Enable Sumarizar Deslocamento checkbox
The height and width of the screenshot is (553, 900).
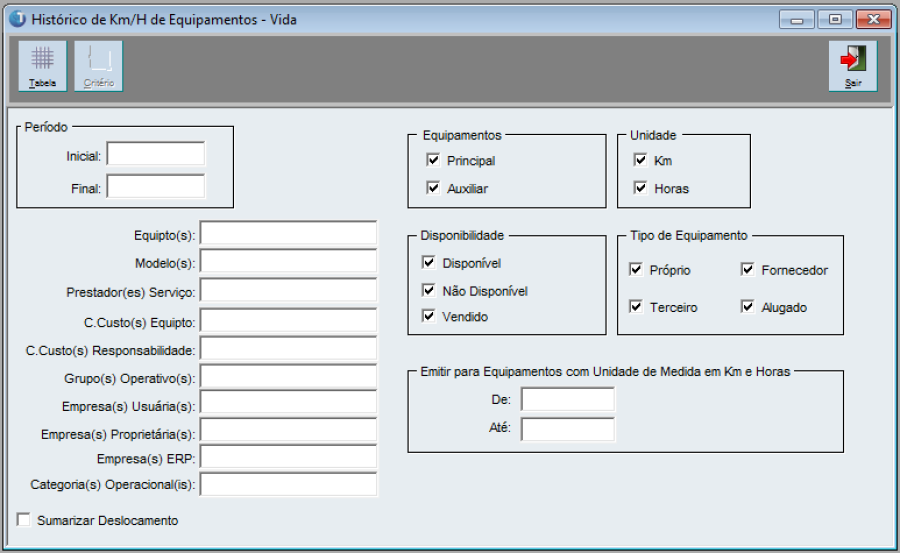[x=24, y=520]
